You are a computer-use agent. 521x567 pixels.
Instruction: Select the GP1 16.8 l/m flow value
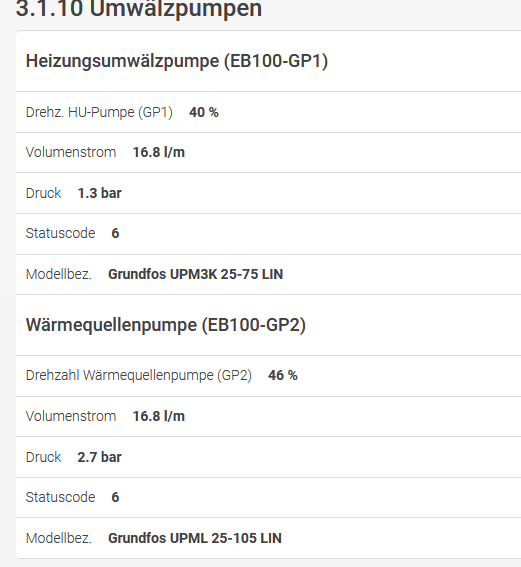click(x=159, y=152)
